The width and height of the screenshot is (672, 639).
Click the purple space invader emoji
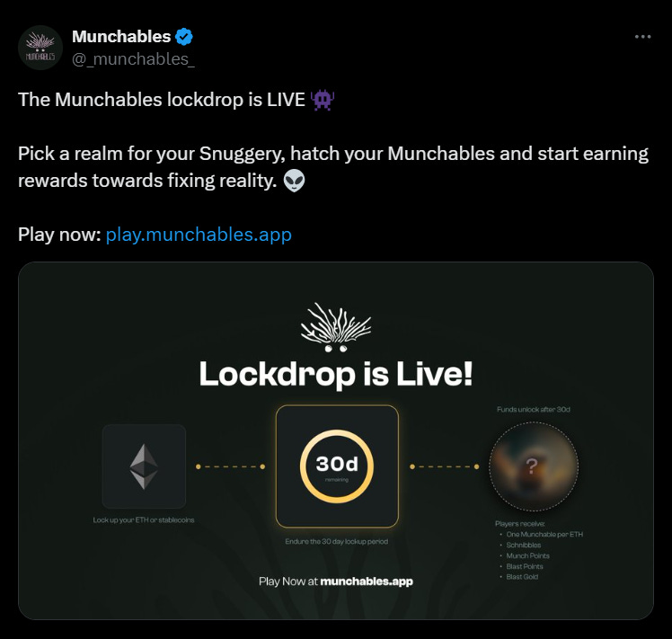coord(323,100)
